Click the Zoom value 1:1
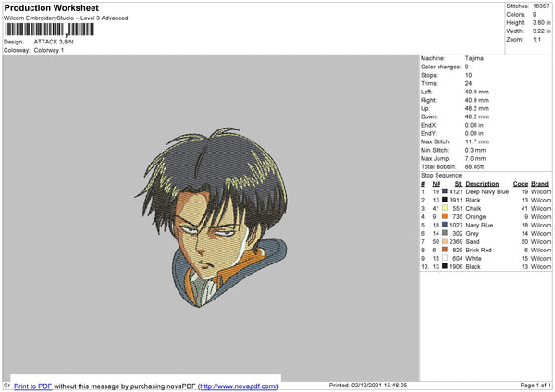Image resolution: width=555 pixels, height=392 pixels. (x=536, y=39)
